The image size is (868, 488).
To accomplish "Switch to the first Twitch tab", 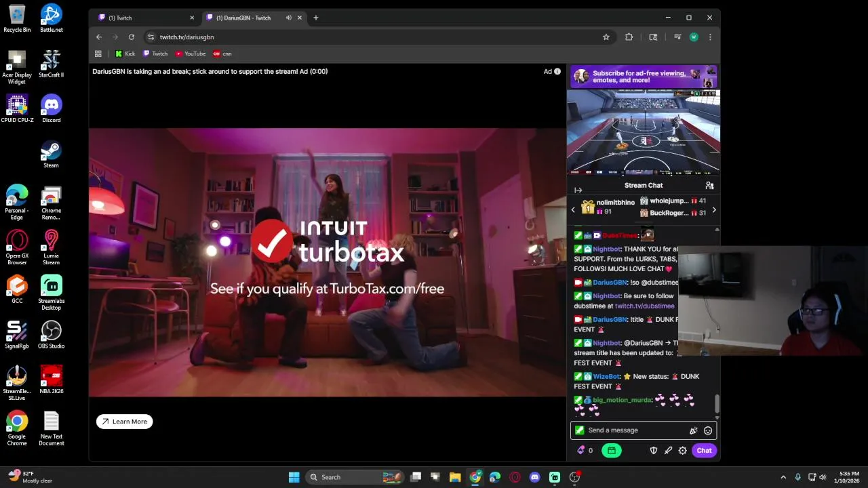I will 144,18.
